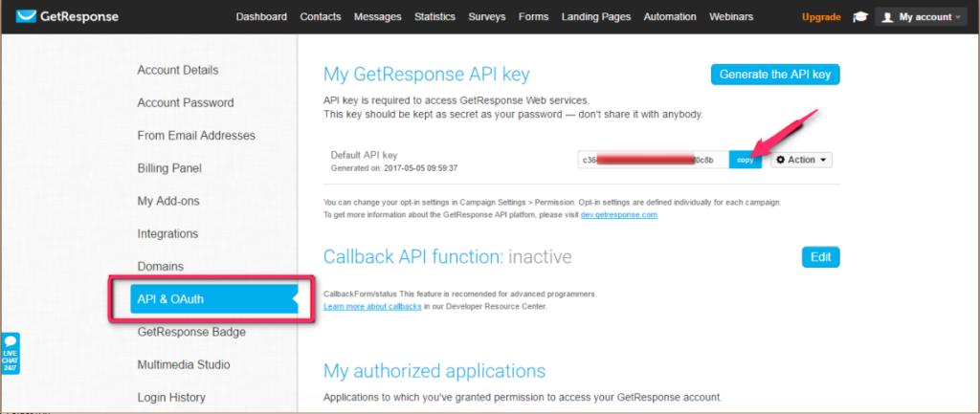Open the graduation cap learning center icon

860,17
